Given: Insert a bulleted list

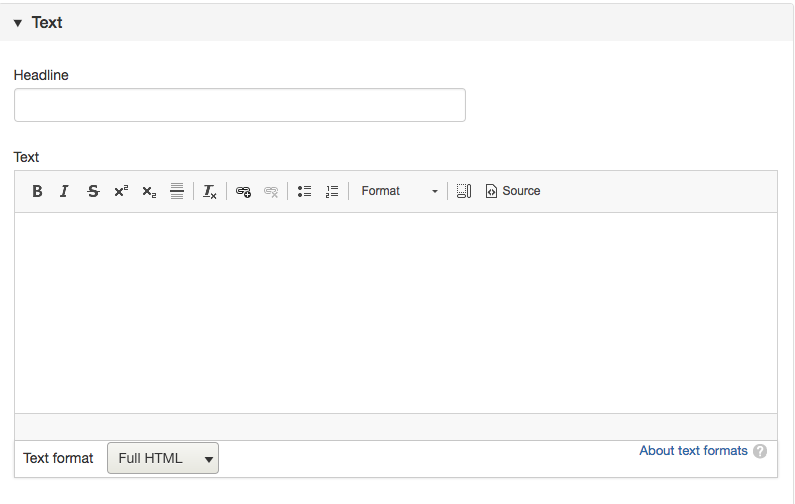Looking at the screenshot, I should [x=305, y=191].
